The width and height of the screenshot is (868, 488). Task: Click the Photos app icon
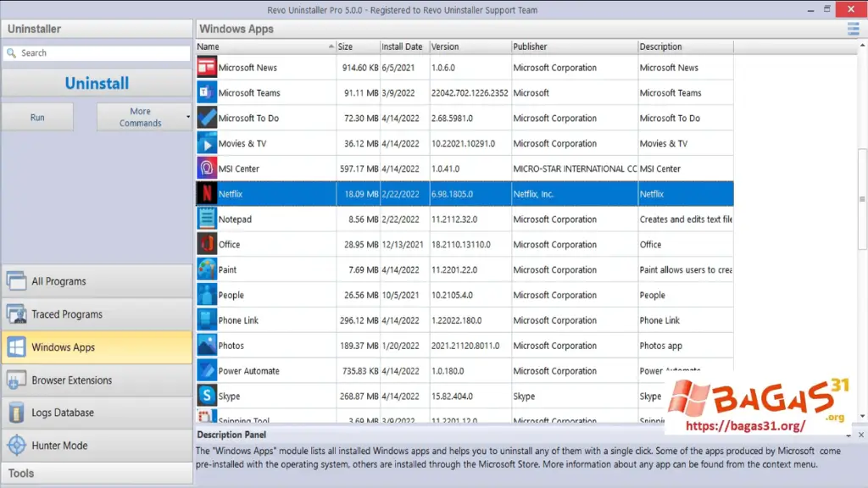coord(205,345)
